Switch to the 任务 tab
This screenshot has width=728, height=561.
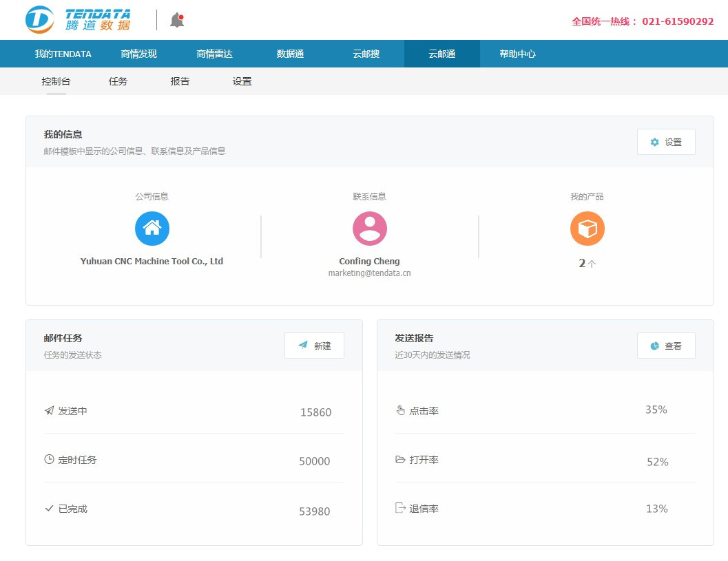coord(118,81)
